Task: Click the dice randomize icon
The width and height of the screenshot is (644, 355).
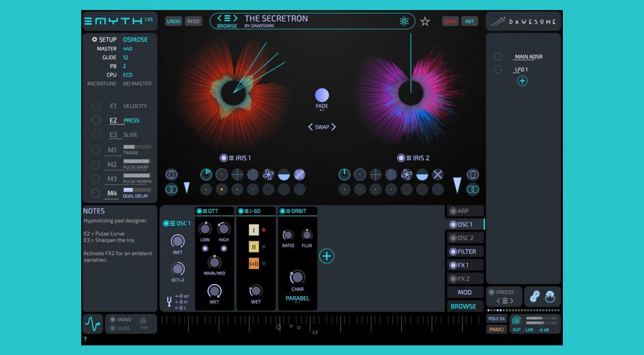Action: 535,296
